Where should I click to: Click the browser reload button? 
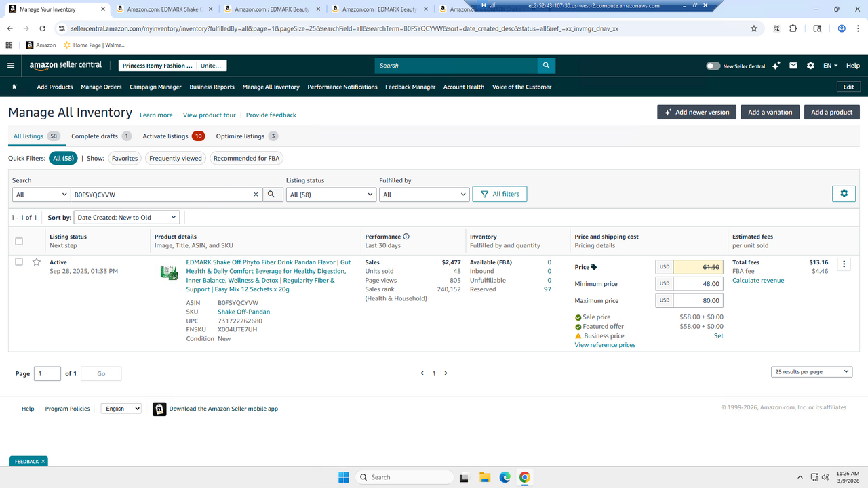[x=43, y=28]
